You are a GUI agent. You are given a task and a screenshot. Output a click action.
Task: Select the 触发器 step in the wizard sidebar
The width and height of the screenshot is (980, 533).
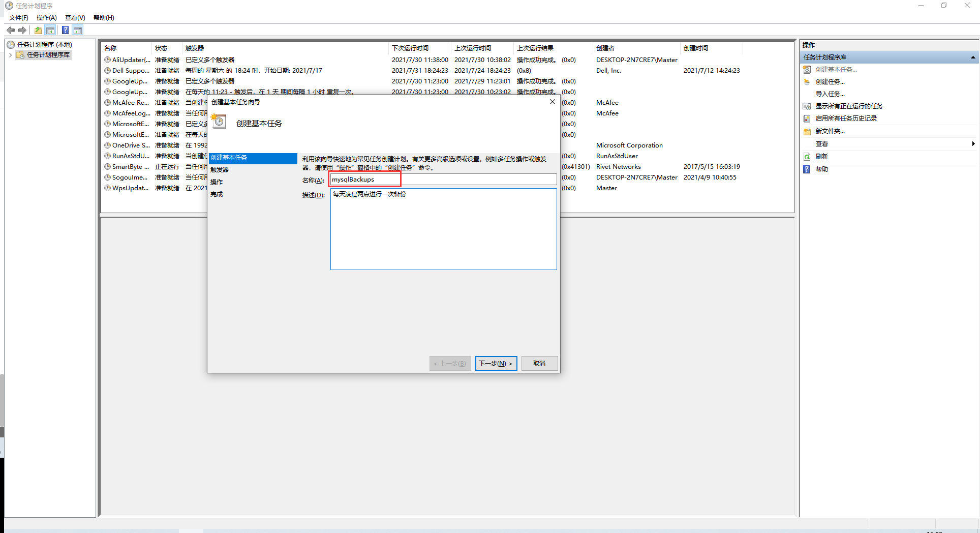coord(220,169)
